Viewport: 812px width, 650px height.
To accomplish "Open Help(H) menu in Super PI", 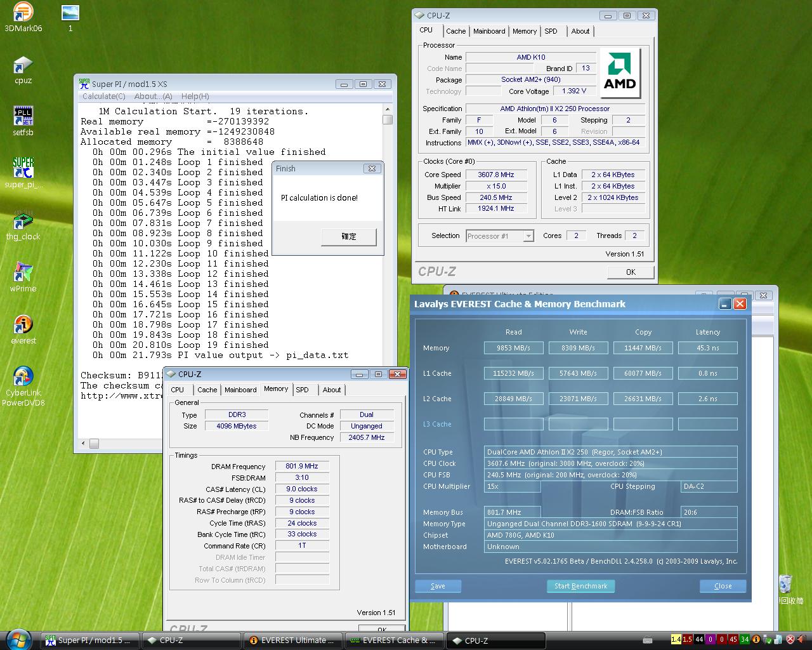I will (x=195, y=96).
